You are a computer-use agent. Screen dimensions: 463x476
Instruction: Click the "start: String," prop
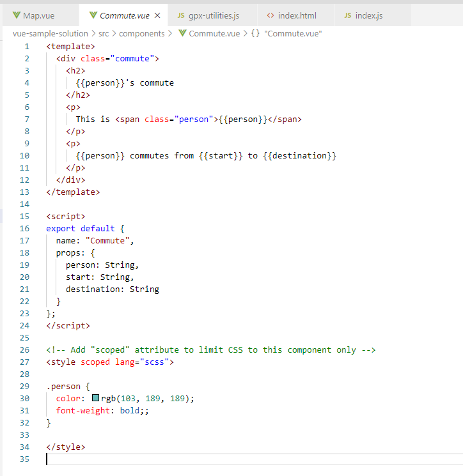pyautogui.click(x=100, y=277)
